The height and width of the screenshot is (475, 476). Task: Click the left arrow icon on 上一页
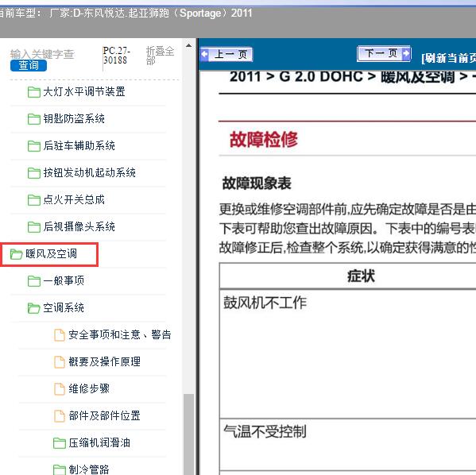pos(204,54)
